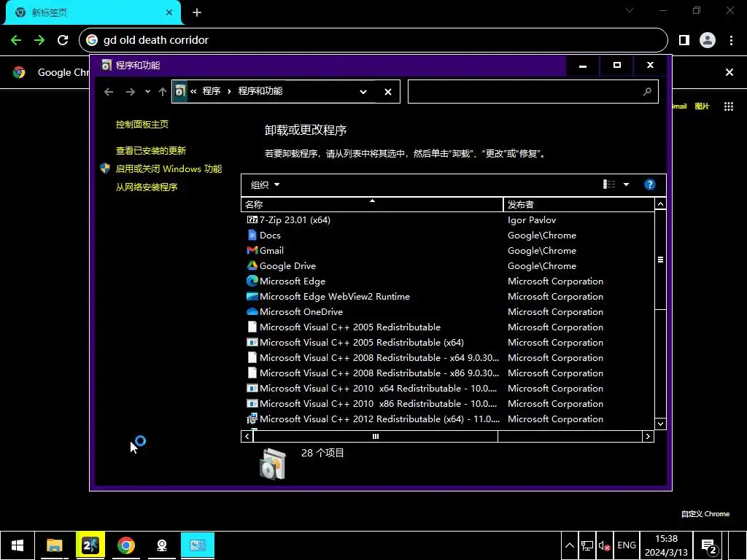Click the muted volume tray icon
The height and width of the screenshot is (560, 747).
[x=605, y=545]
